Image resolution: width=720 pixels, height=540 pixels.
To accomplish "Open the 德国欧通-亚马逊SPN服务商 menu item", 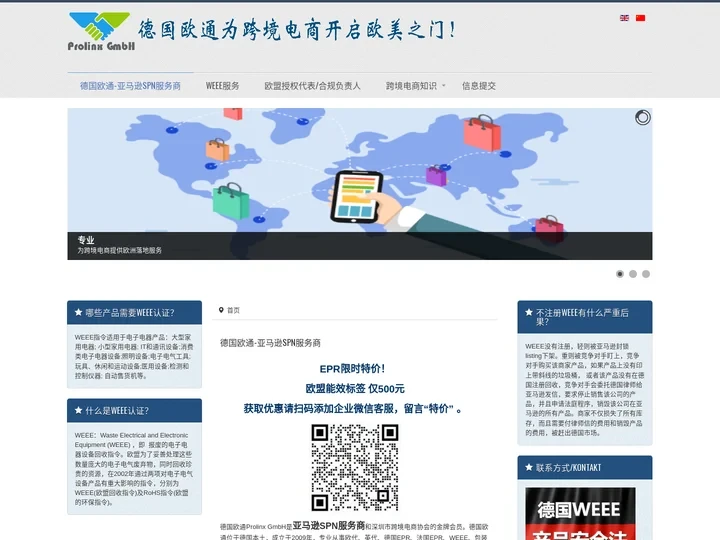I will click(x=130, y=86).
